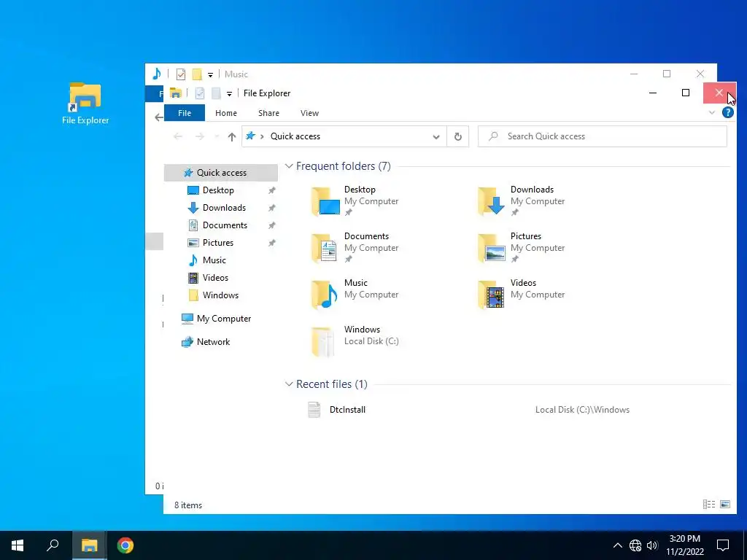Click File Explorer on the taskbar
The height and width of the screenshot is (560, 747).
tap(89, 545)
